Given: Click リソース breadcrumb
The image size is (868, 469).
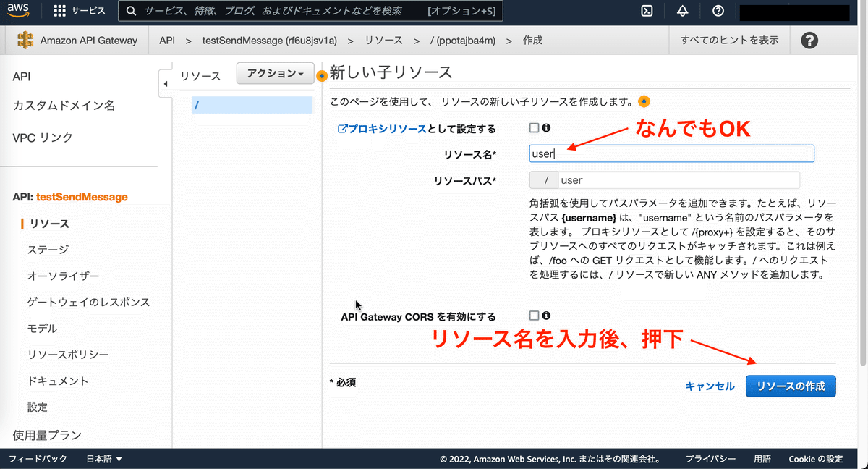Looking at the screenshot, I should [384, 41].
